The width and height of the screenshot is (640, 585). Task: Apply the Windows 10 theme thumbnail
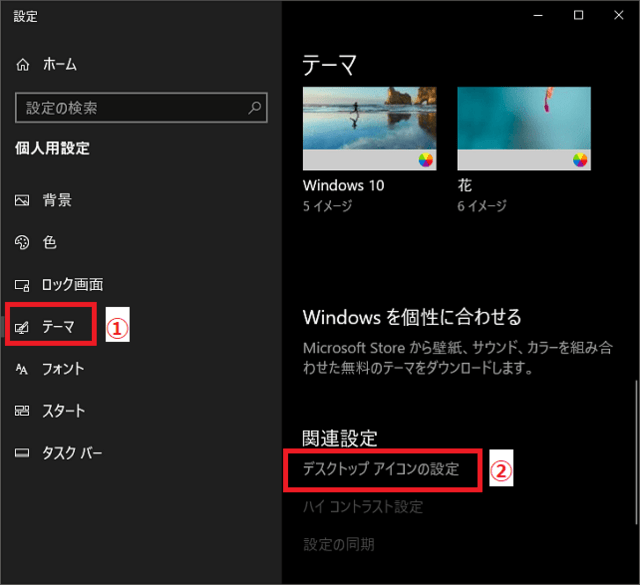point(369,128)
